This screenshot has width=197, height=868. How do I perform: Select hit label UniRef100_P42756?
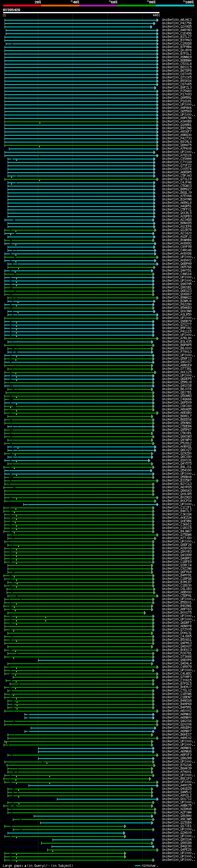click(177, 23)
